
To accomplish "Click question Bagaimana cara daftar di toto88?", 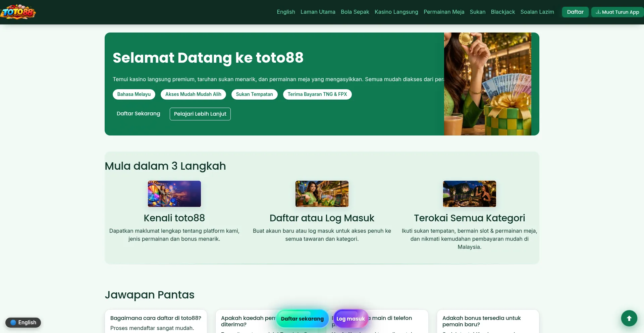I will pyautogui.click(x=156, y=318).
